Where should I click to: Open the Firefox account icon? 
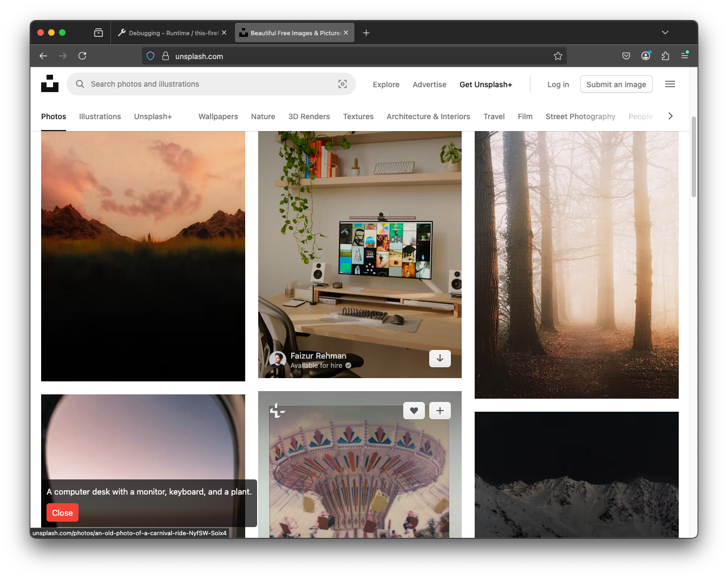pos(646,56)
